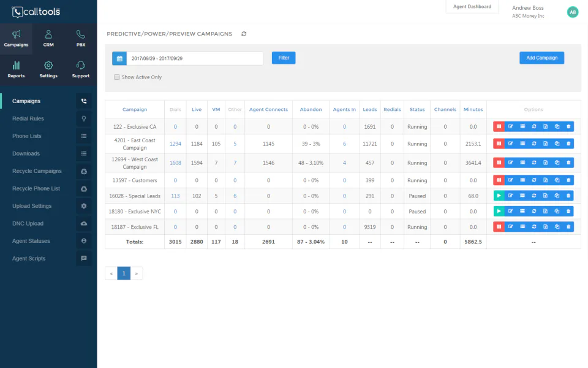Sort table by Agent Connects column
Viewport: 588px width, 368px height.
[268, 109]
